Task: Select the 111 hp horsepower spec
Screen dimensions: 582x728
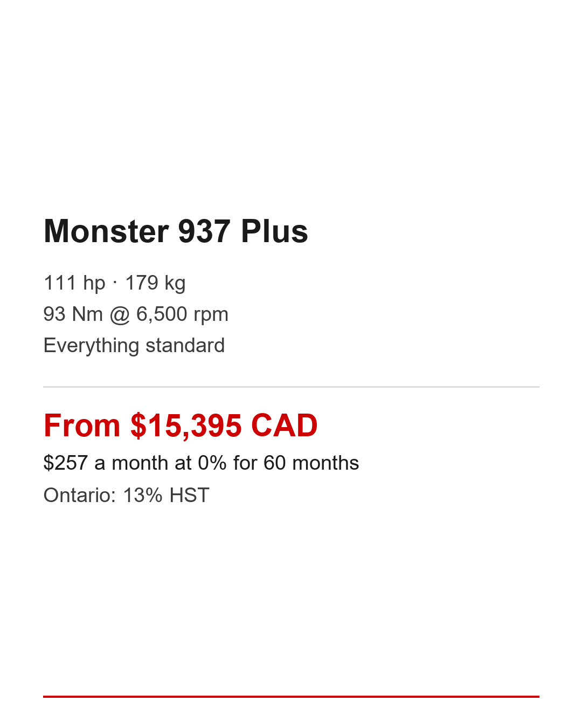Action: 74,283
